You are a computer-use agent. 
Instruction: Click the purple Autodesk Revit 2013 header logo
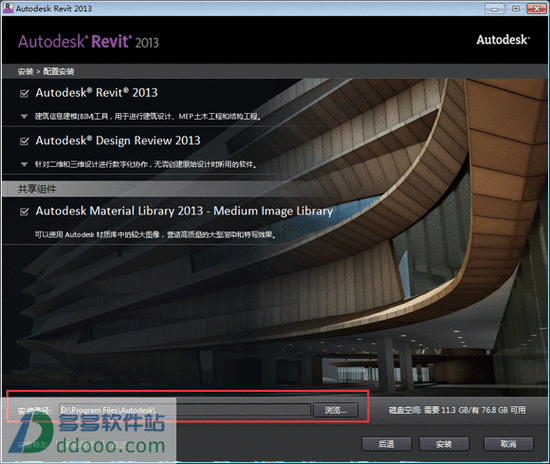click(x=88, y=41)
